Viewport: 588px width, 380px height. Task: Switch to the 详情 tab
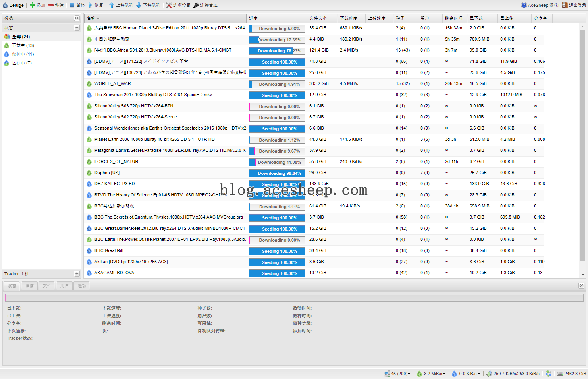click(30, 286)
